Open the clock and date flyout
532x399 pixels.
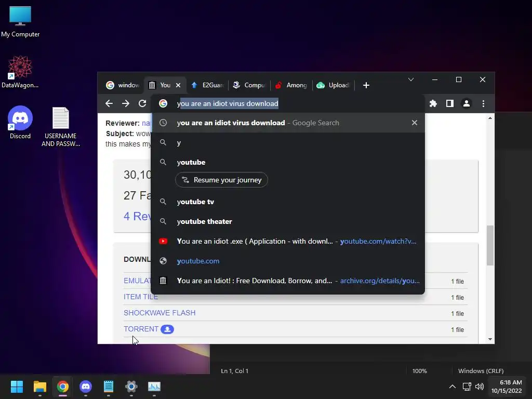click(x=507, y=387)
